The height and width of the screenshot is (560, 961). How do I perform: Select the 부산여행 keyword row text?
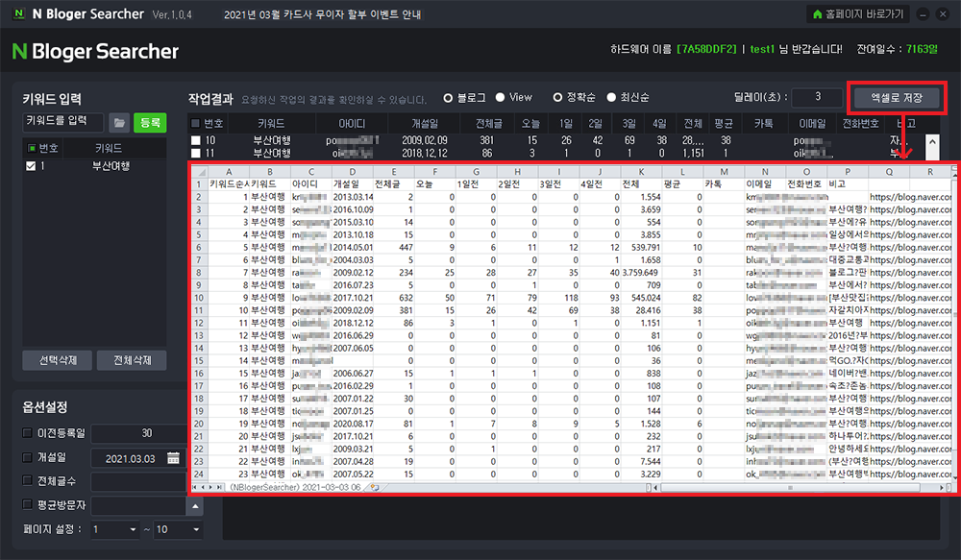point(111,166)
